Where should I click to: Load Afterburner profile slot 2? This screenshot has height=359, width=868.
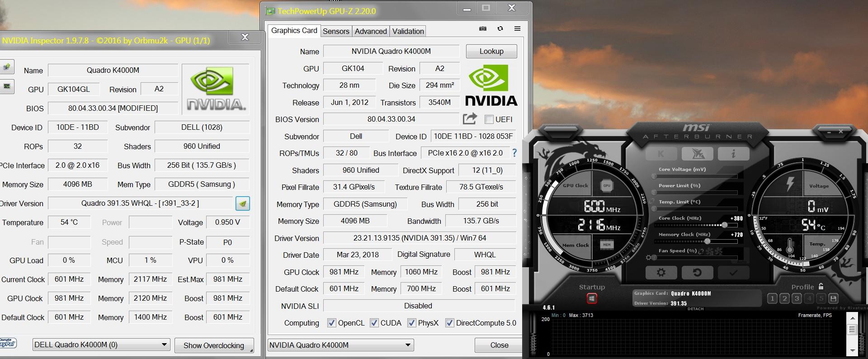coord(784,298)
